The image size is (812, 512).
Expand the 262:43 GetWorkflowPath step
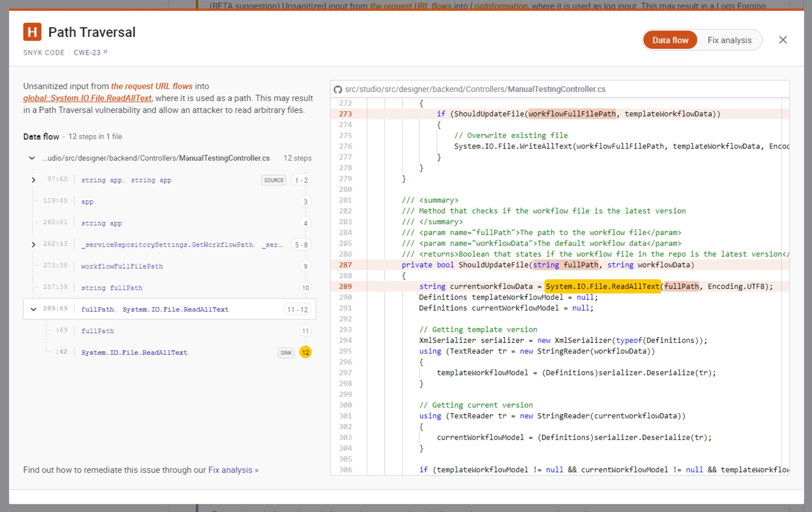click(33, 244)
